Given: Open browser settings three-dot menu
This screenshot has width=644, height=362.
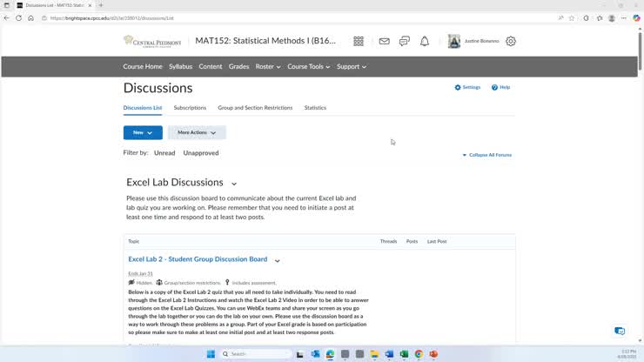Looking at the screenshot, I should [x=624, y=18].
